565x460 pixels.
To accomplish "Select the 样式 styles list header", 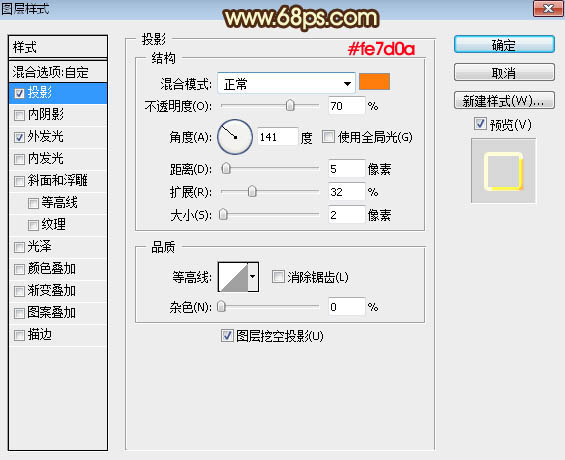I will (58, 47).
